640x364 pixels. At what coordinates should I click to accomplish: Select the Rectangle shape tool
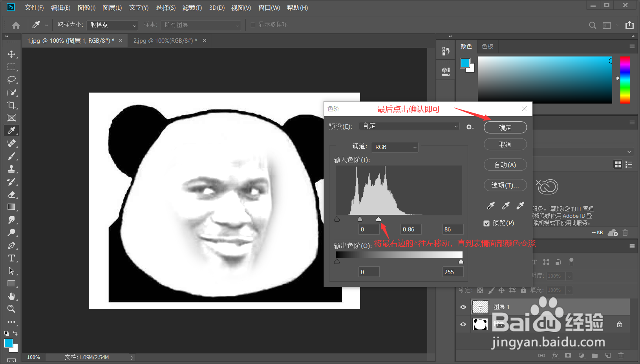[11, 284]
